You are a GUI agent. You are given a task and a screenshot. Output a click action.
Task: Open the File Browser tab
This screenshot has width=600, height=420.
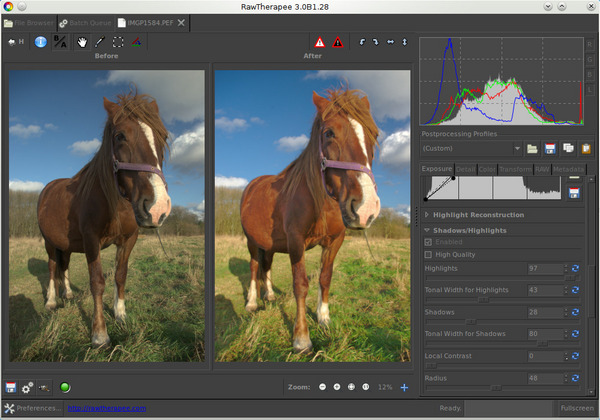(x=29, y=21)
